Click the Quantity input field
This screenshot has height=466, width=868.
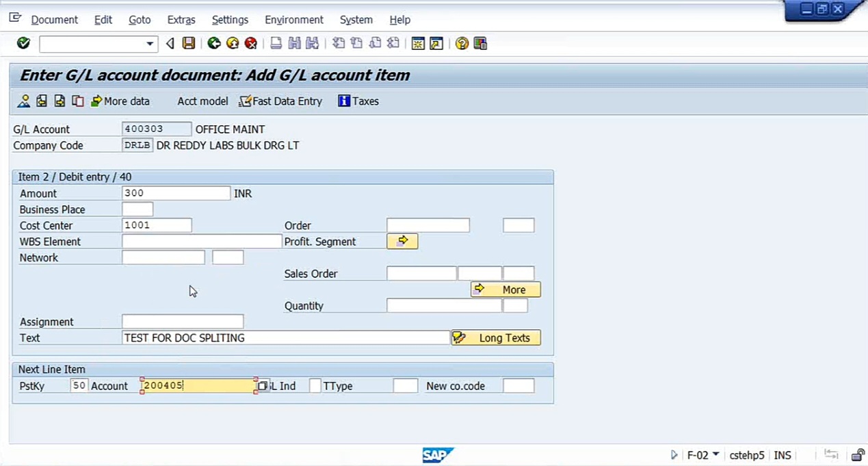coord(444,306)
